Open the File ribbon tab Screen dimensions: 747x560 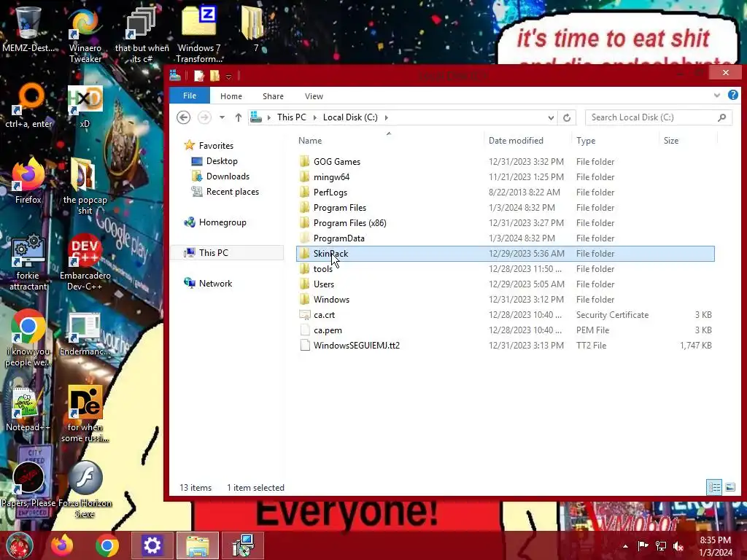click(190, 96)
